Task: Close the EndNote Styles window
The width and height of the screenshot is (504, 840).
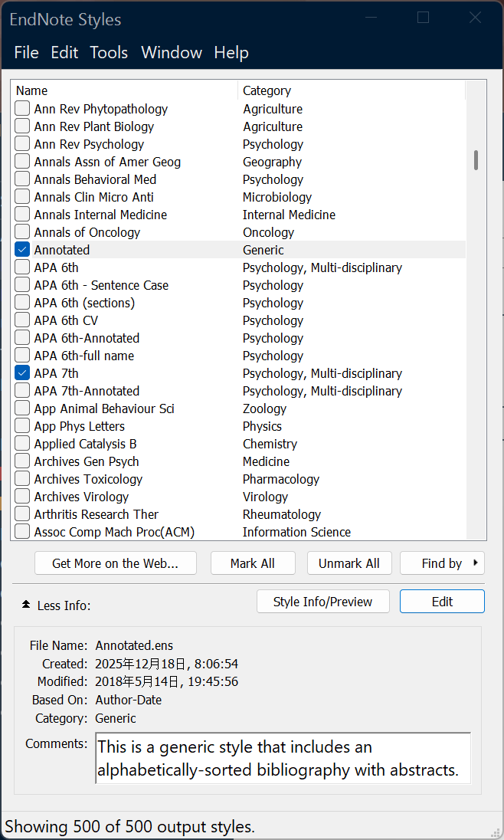Action: coord(475,18)
